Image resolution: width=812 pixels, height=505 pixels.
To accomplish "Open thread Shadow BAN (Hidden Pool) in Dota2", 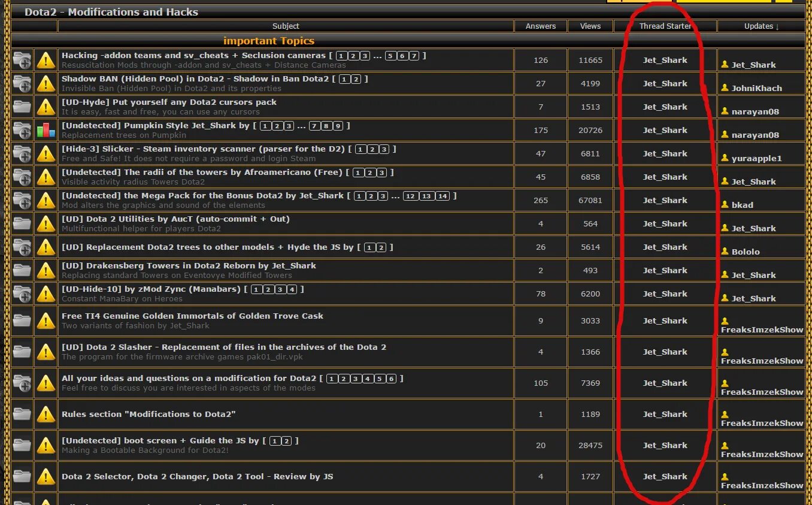I will [195, 78].
